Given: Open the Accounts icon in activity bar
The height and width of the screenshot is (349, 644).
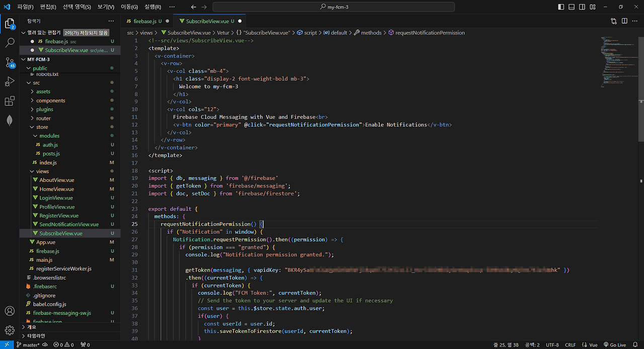Looking at the screenshot, I should [x=10, y=311].
